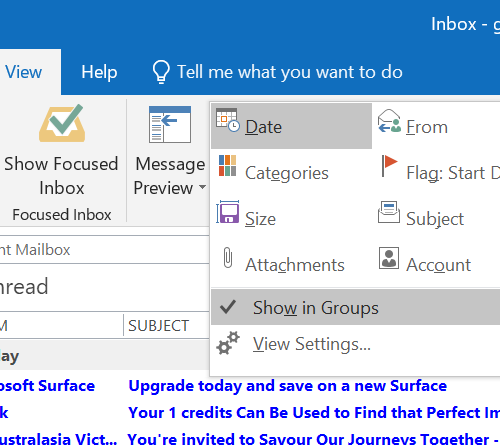Click the lightbulb Tell me icon

click(161, 72)
